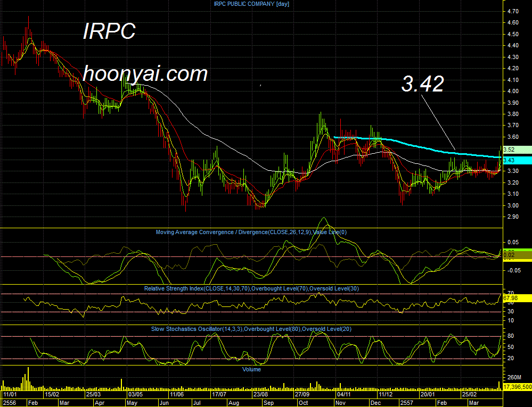The width and height of the screenshot is (532, 407).
Task: Pick the 3.80 price axis label
Action: (x=513, y=114)
